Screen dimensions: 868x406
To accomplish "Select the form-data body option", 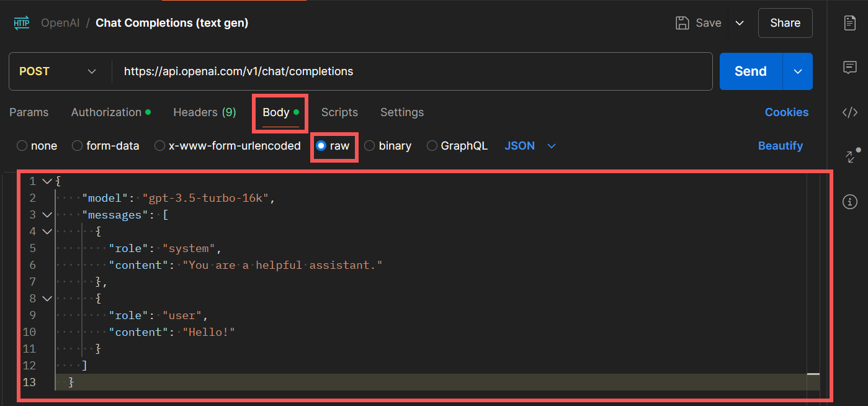I will [x=105, y=146].
